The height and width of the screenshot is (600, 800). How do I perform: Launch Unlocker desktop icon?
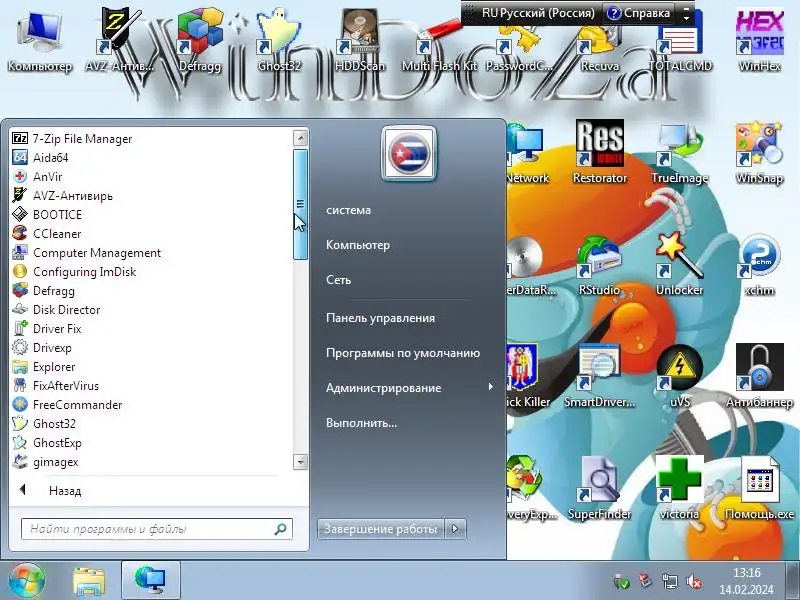pyautogui.click(x=680, y=264)
